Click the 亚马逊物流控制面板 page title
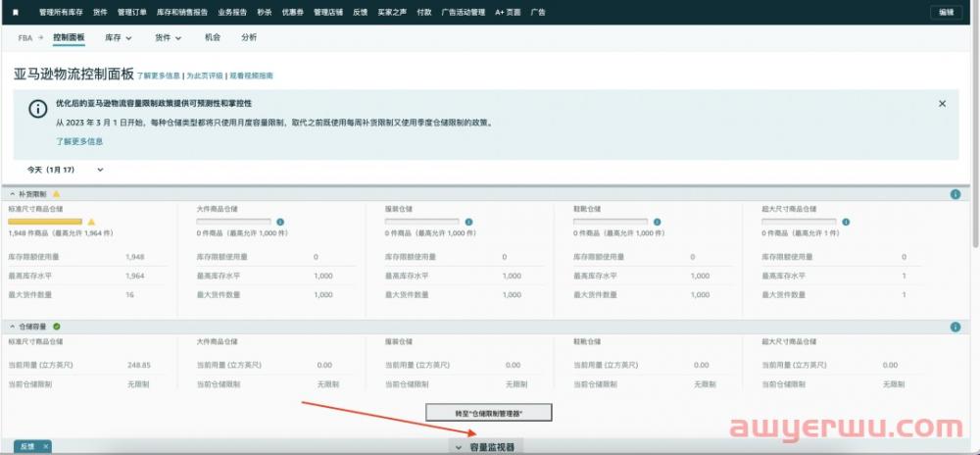 [x=73, y=75]
